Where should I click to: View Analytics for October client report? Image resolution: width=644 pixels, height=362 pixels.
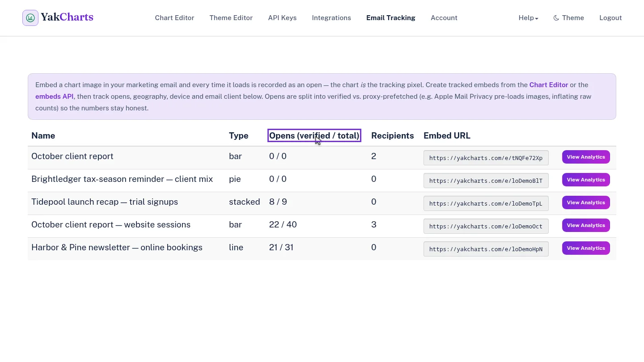click(586, 157)
